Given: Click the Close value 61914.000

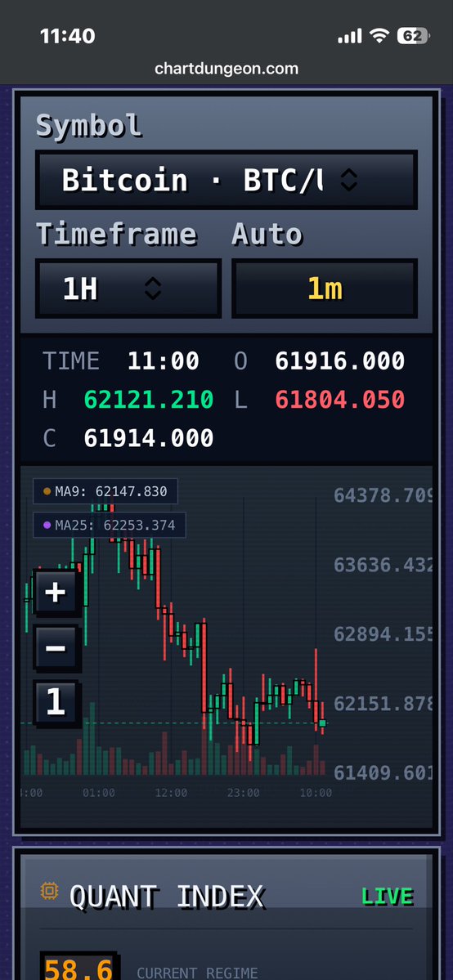Looking at the screenshot, I should click(x=149, y=438).
